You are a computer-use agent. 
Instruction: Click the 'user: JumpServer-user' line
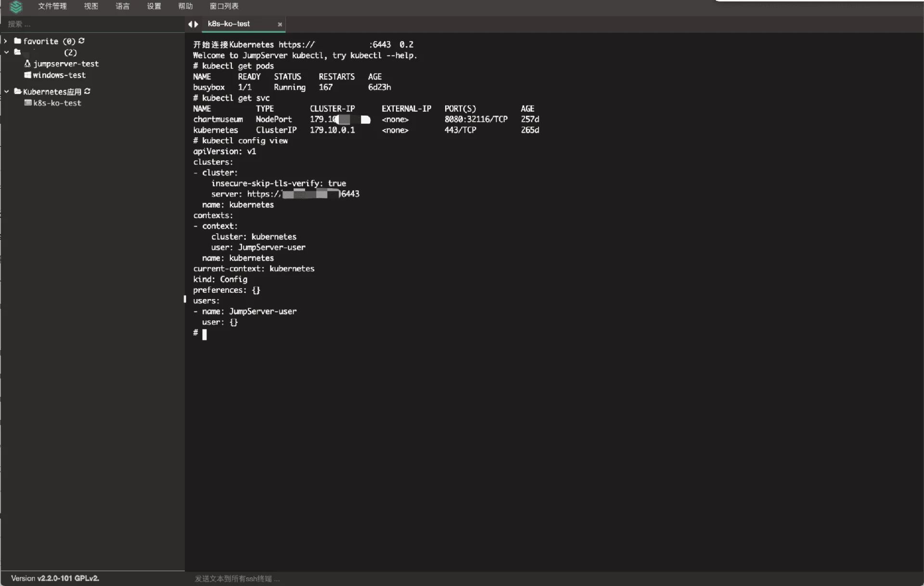click(258, 247)
